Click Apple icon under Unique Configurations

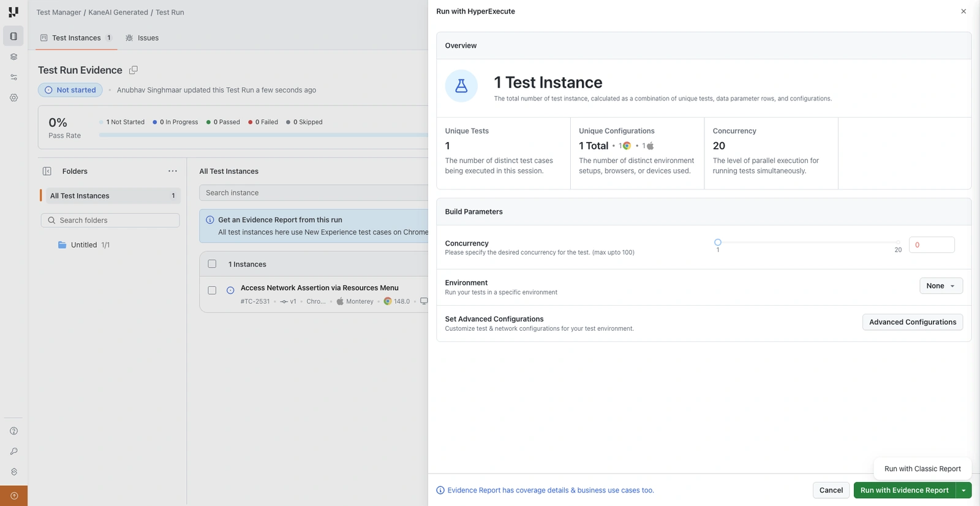pos(650,146)
